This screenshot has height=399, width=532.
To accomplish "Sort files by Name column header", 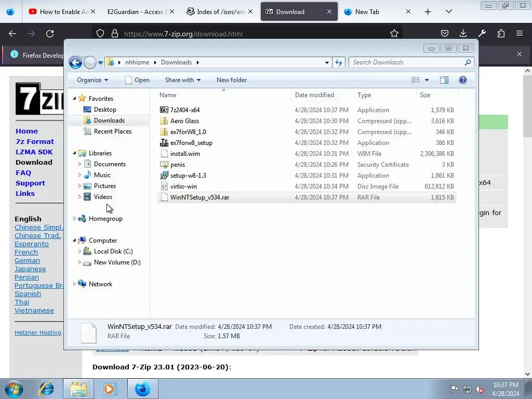I will tap(224, 95).
